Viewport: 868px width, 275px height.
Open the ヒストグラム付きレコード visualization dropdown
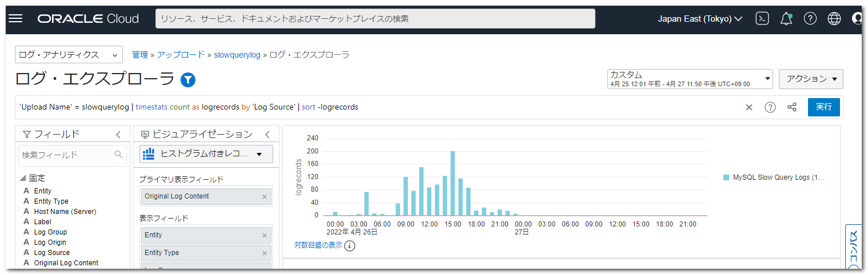pos(206,154)
